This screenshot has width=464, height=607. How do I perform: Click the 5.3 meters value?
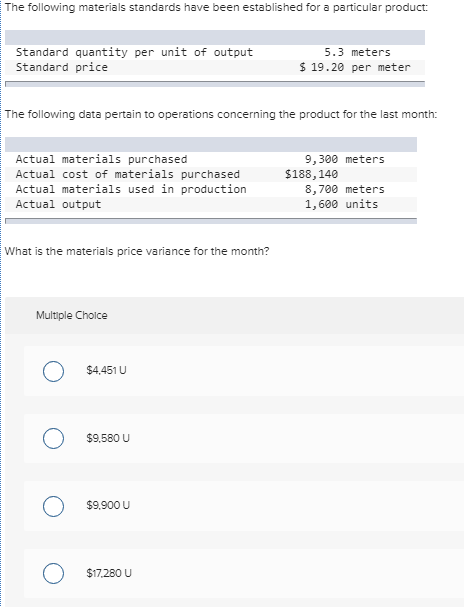pos(357,52)
